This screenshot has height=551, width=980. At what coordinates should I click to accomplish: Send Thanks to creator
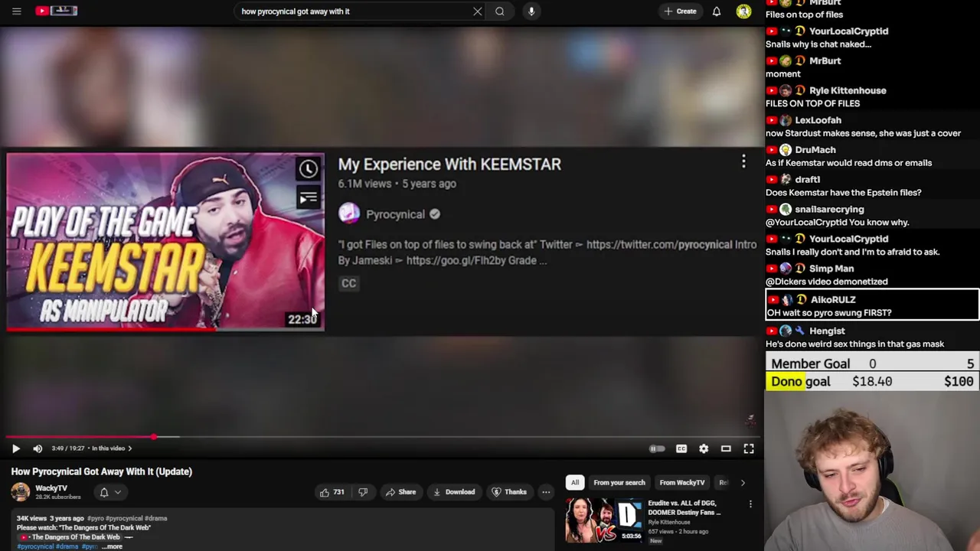coord(509,492)
